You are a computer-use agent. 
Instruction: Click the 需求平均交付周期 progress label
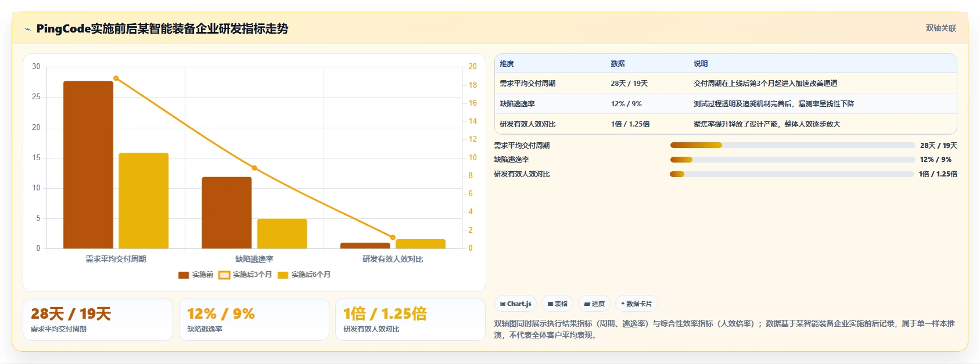(522, 146)
